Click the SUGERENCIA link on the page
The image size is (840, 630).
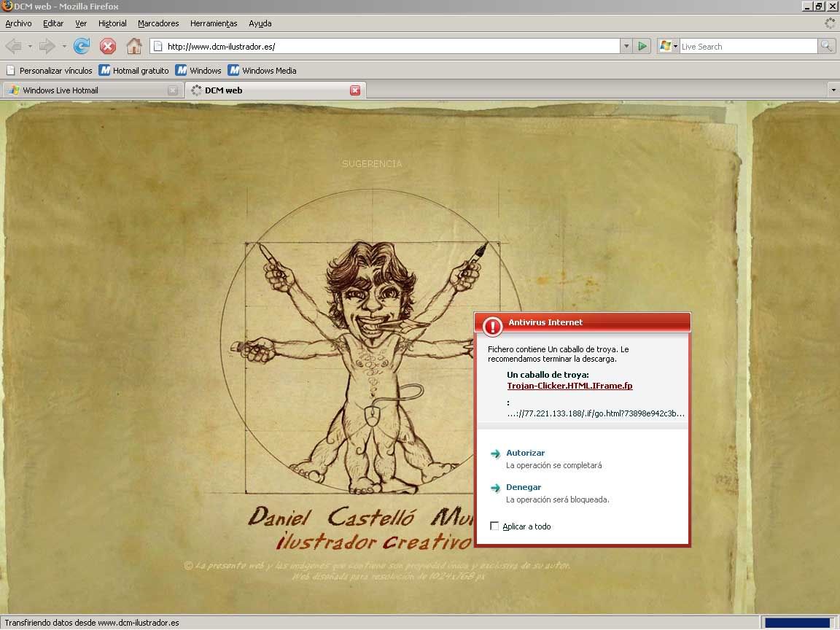[x=372, y=163]
